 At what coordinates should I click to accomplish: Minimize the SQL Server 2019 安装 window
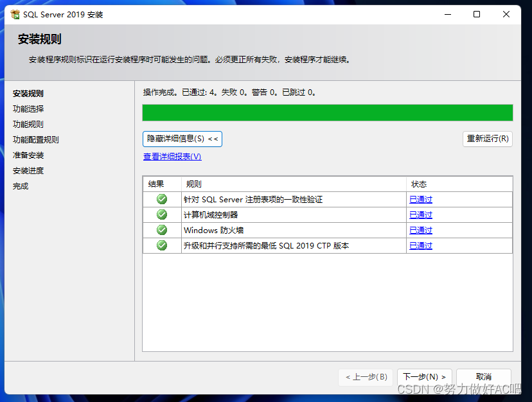pyautogui.click(x=448, y=14)
